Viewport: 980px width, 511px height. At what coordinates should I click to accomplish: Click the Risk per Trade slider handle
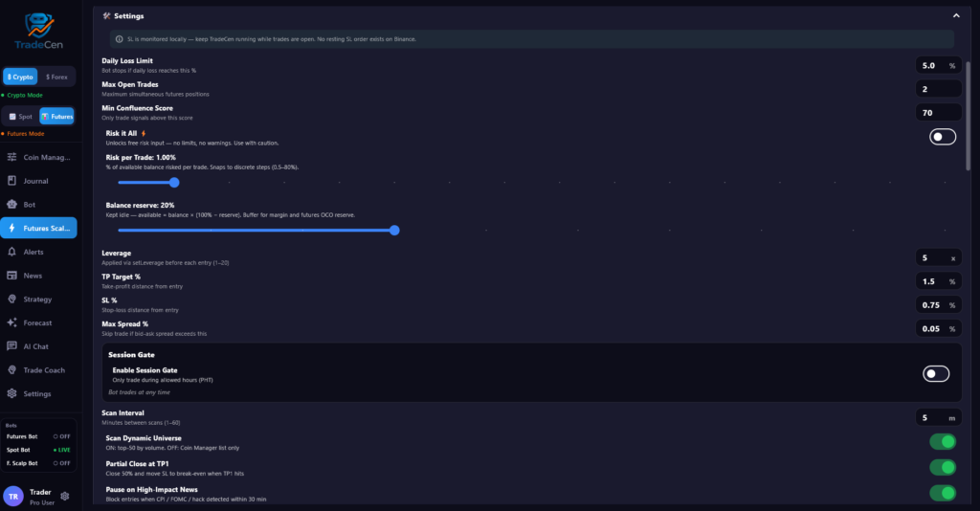pyautogui.click(x=174, y=183)
